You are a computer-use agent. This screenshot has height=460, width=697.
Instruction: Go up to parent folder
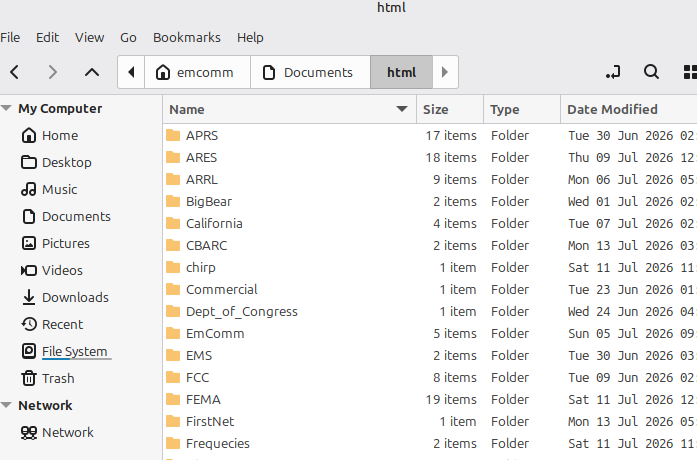pos(92,72)
